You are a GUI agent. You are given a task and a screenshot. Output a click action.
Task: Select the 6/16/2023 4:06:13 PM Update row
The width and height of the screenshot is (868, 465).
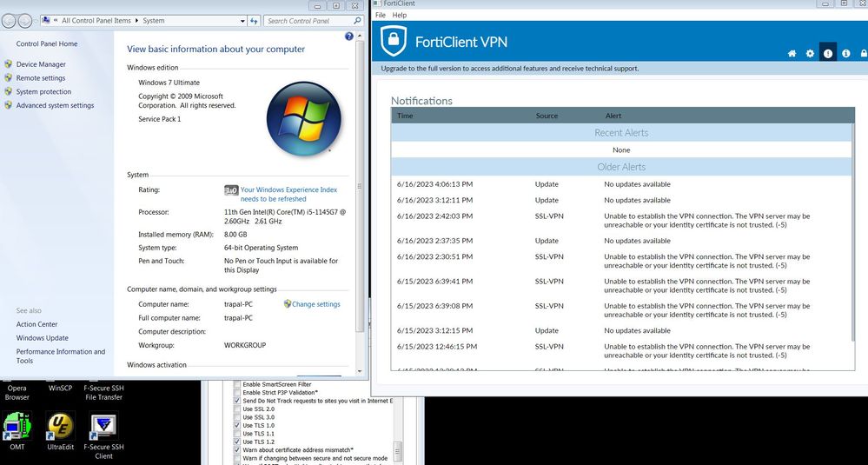[623, 184]
